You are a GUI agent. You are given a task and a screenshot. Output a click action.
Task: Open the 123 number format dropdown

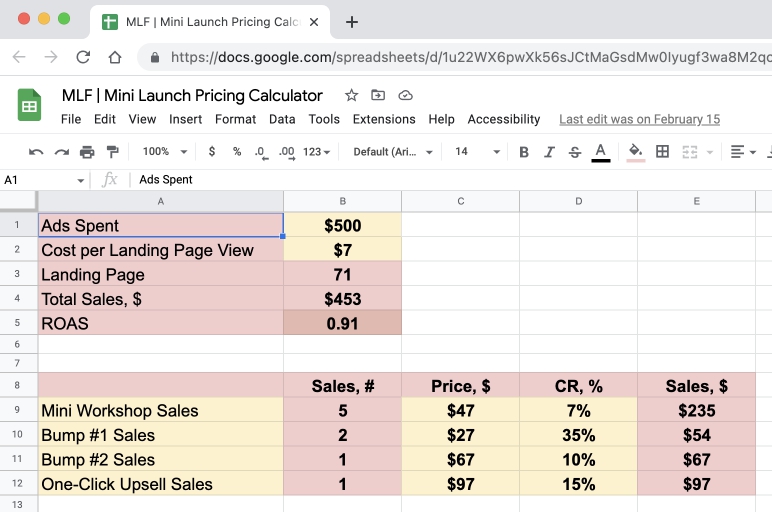[317, 152]
